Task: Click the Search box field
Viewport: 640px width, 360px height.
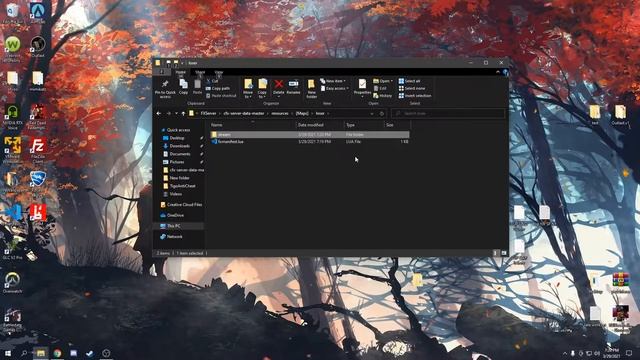Action: pyautogui.click(x=447, y=113)
